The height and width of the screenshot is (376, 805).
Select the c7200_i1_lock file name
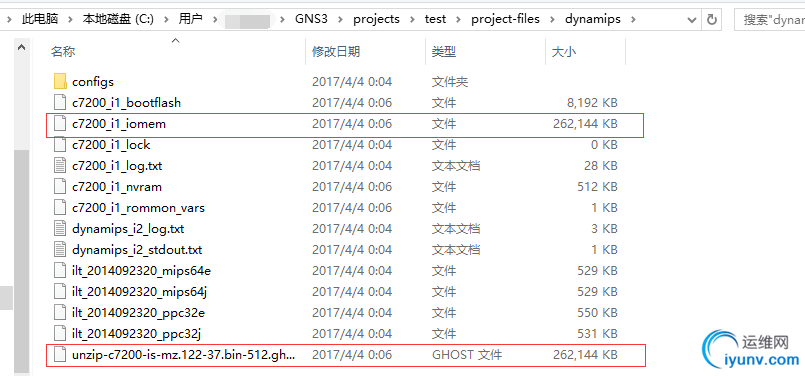(x=111, y=144)
